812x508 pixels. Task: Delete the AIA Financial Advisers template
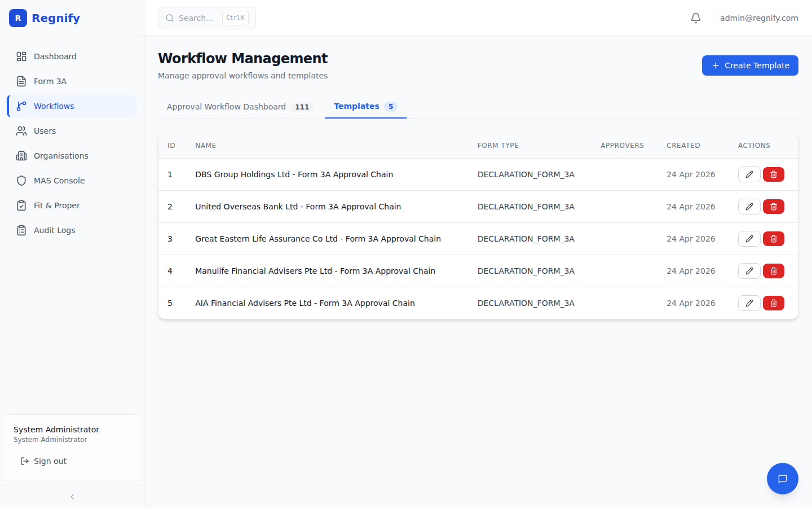tap(774, 303)
